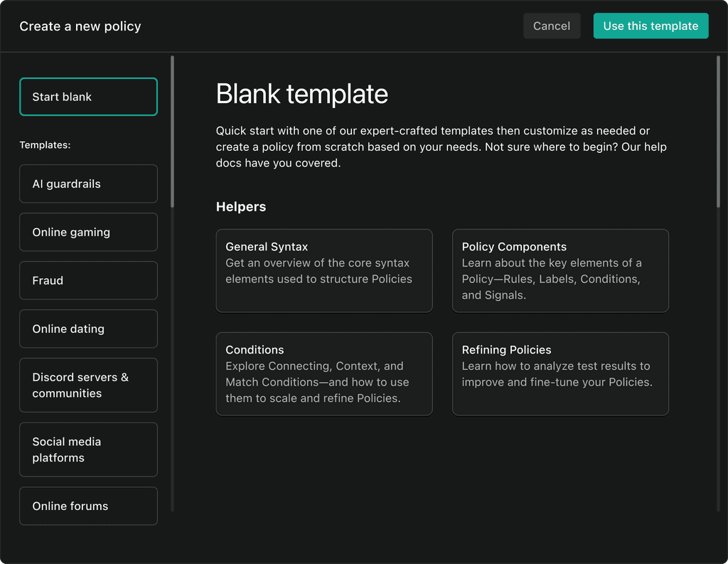Click the Create a new policy title

(80, 26)
